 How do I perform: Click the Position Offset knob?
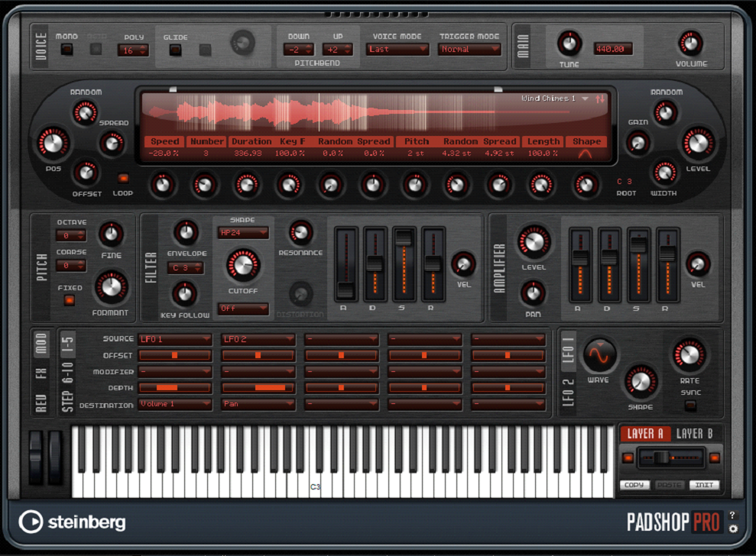click(86, 173)
